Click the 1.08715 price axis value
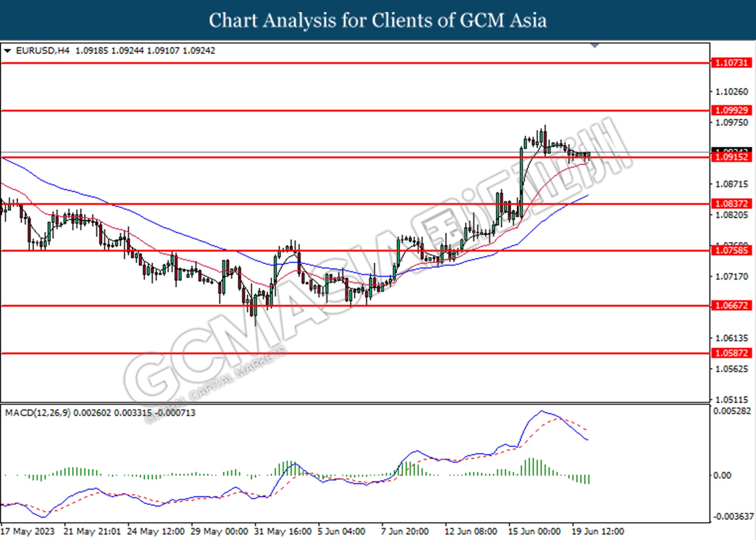This screenshot has height=540, width=756. 732,184
